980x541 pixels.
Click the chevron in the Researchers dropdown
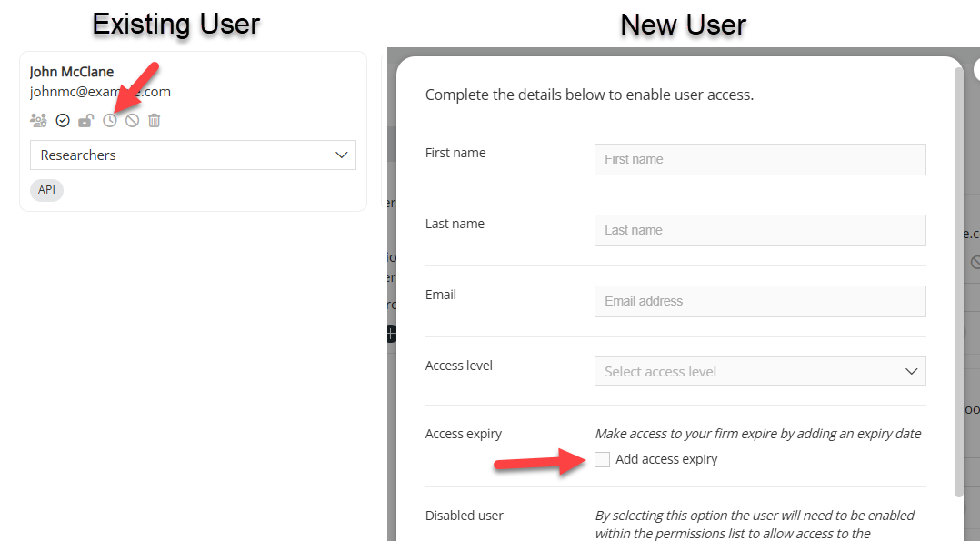click(x=341, y=155)
